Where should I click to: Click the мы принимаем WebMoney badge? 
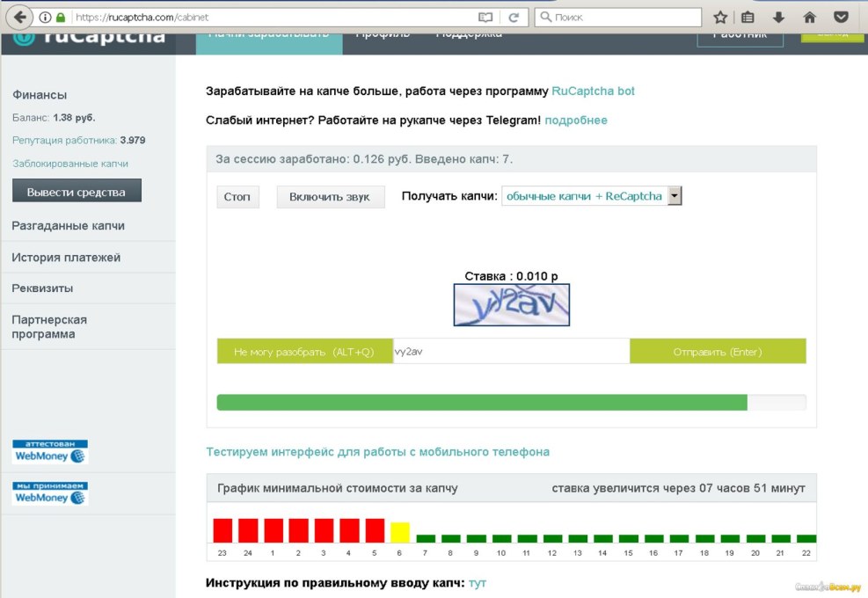point(49,492)
